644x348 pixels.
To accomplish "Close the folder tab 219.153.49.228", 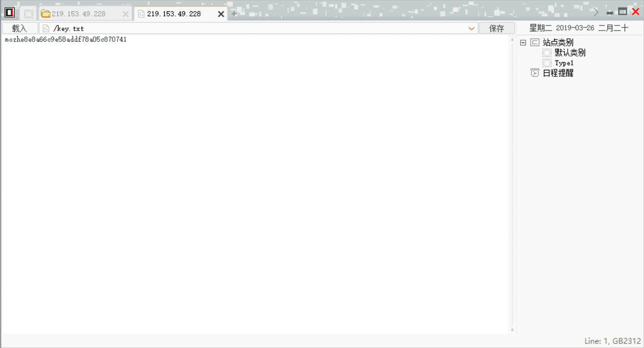I will click(126, 14).
